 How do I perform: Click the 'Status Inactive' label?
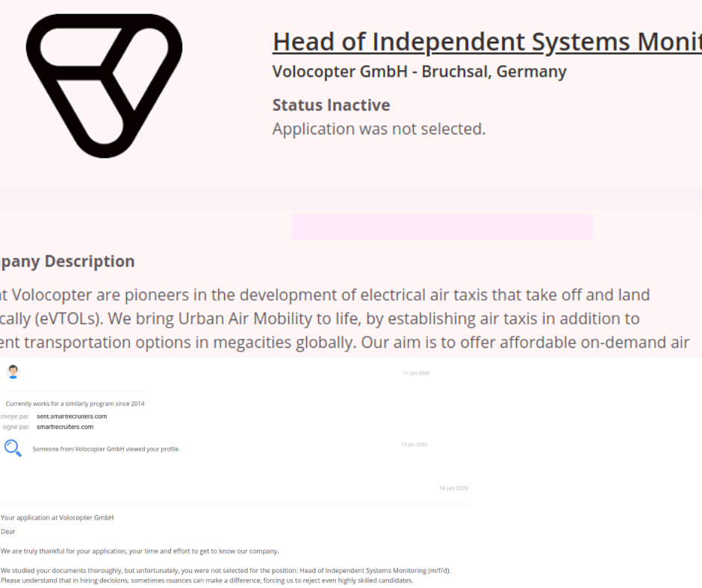(x=332, y=105)
